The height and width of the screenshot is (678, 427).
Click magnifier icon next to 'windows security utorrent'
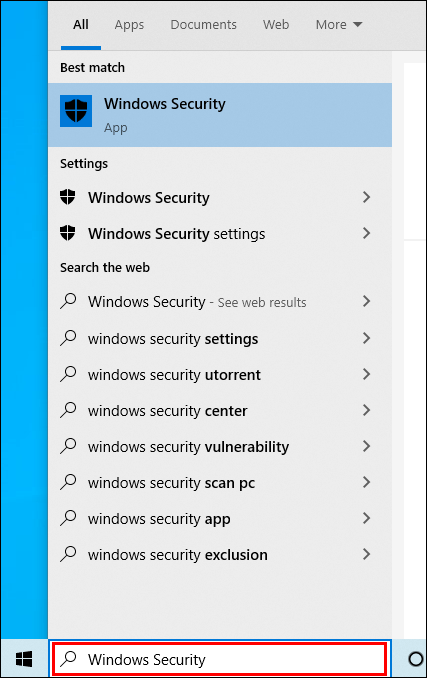[x=68, y=374]
